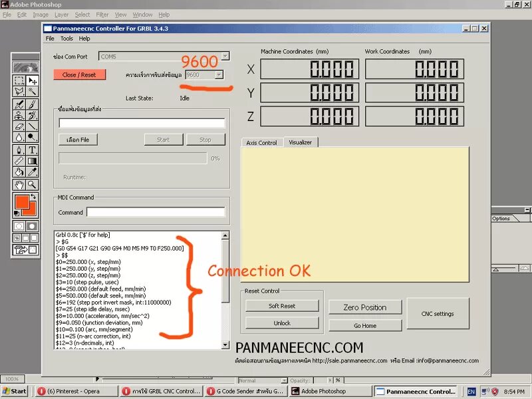Choose Full Screen with Menu Bar mode
Viewport: 532px width, 399px height.
pos(25,238)
